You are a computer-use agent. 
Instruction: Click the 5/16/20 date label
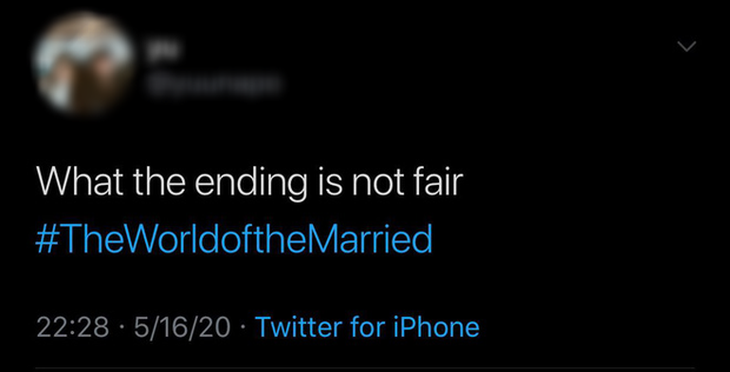click(x=182, y=327)
